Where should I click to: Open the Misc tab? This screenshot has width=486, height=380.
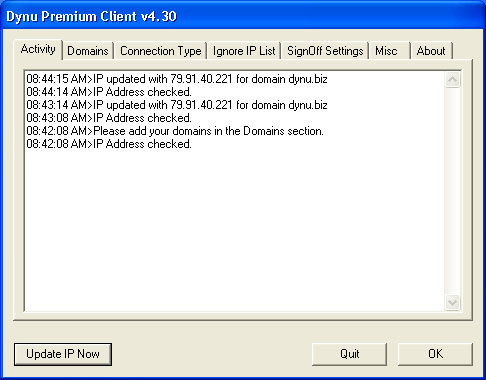pos(389,51)
